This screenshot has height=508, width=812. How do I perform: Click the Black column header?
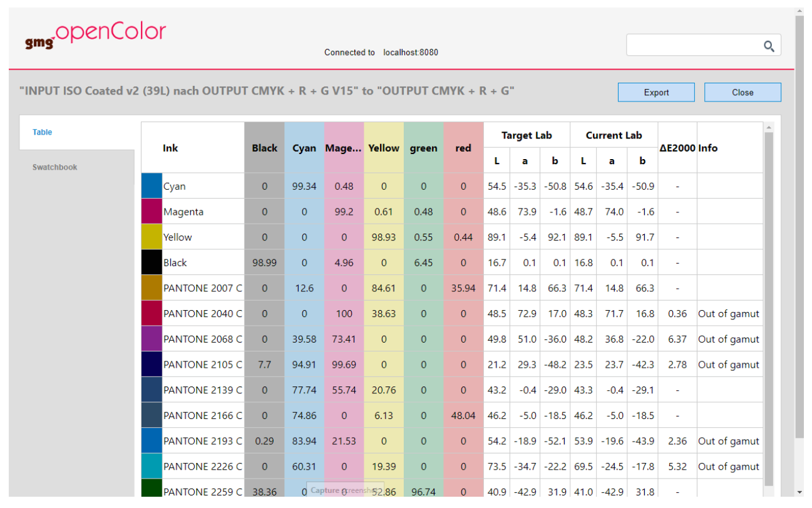(x=265, y=148)
